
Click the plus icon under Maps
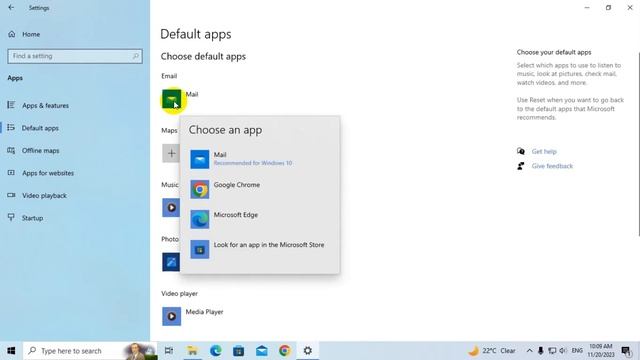point(171,153)
